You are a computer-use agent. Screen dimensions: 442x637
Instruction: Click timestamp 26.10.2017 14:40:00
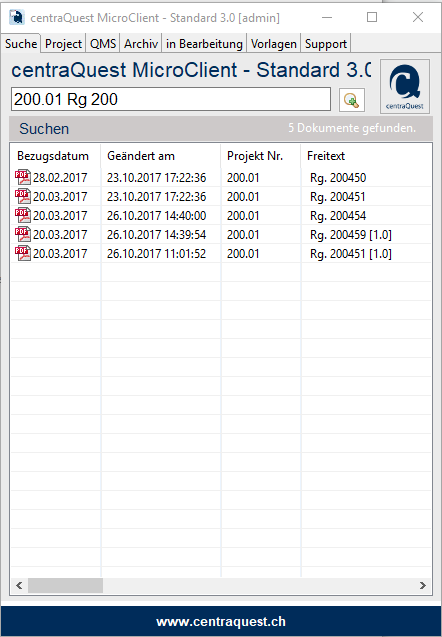click(156, 215)
